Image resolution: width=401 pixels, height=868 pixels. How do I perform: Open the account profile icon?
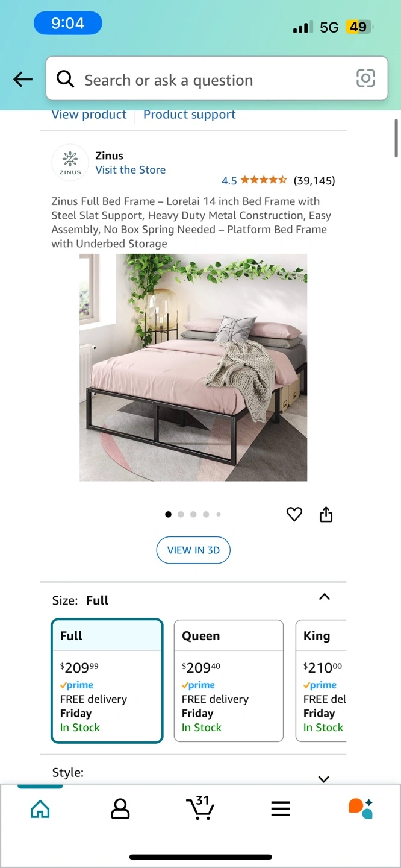[120, 808]
